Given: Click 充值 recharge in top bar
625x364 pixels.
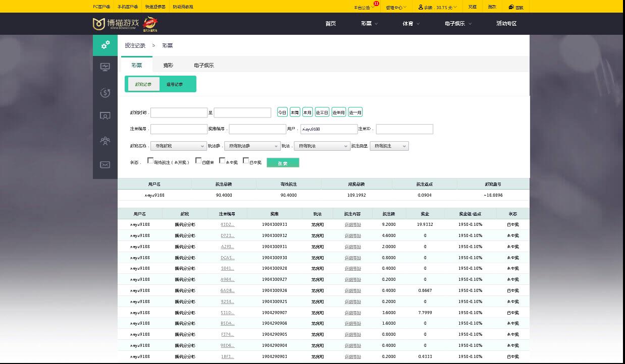Looking at the screenshot, I should (472, 7).
